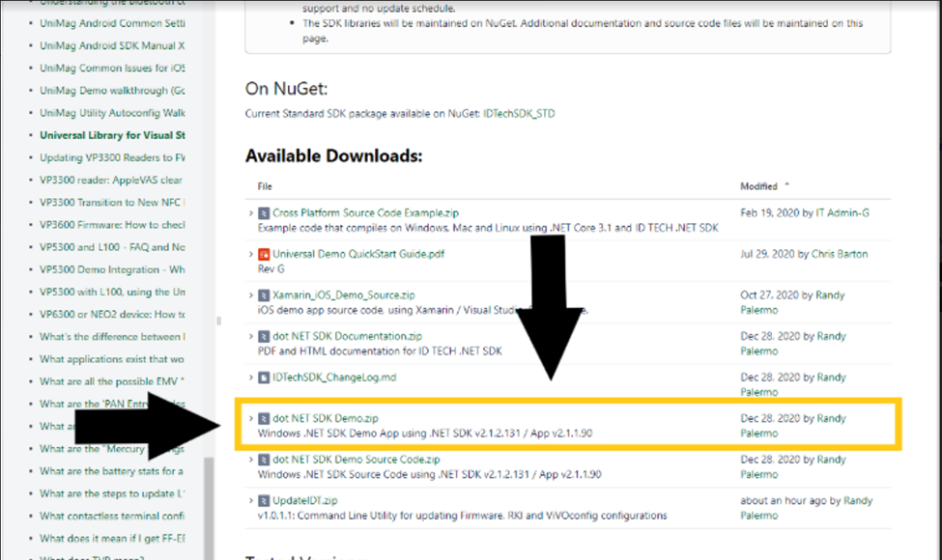Open the IDTechSDK_ChangeLog.md link
This screenshot has height=560, width=942.
click(334, 378)
